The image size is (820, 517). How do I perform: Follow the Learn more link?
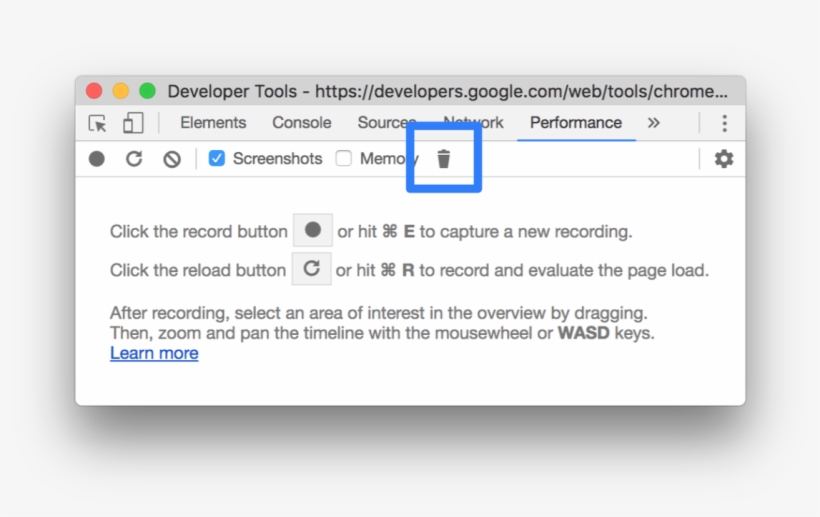point(154,353)
